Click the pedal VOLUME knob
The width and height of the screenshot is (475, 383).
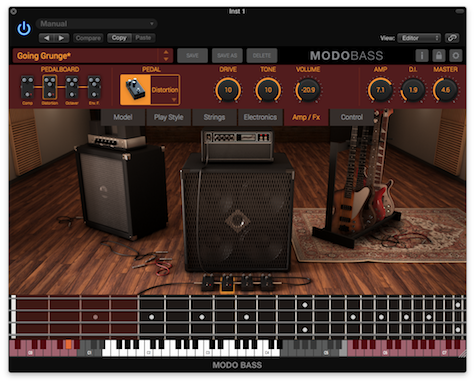pos(308,90)
